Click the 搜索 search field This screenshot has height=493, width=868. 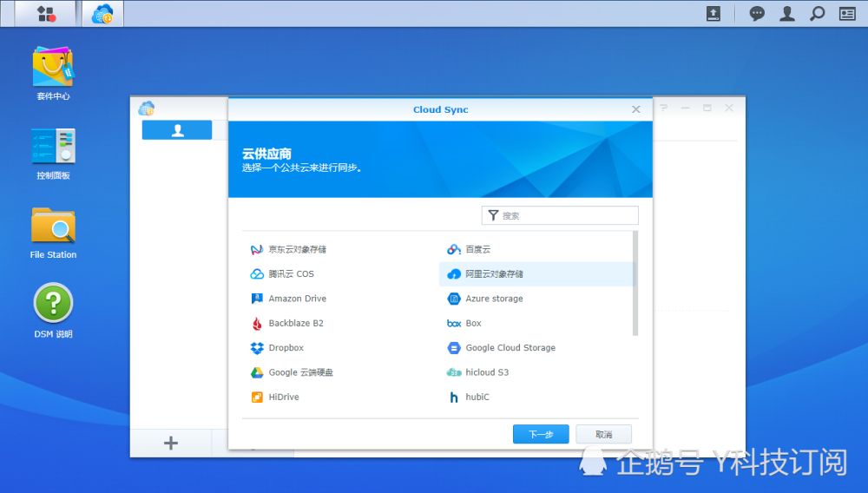[560, 215]
